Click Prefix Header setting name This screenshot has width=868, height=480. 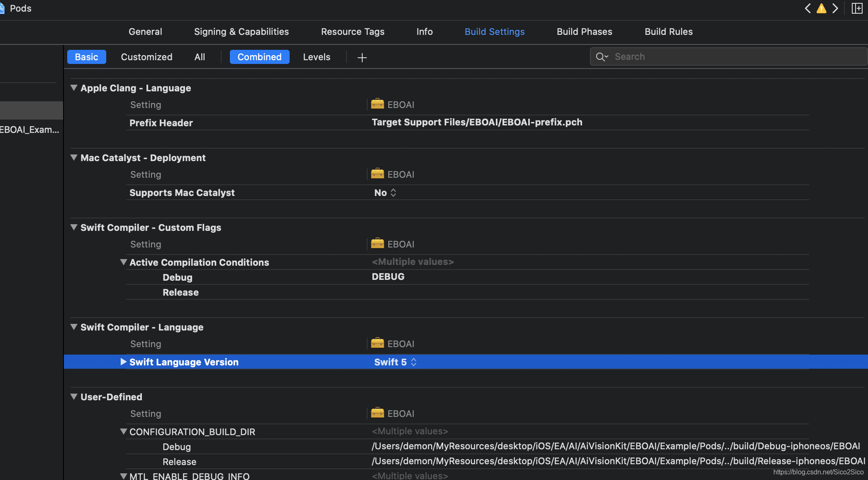161,123
